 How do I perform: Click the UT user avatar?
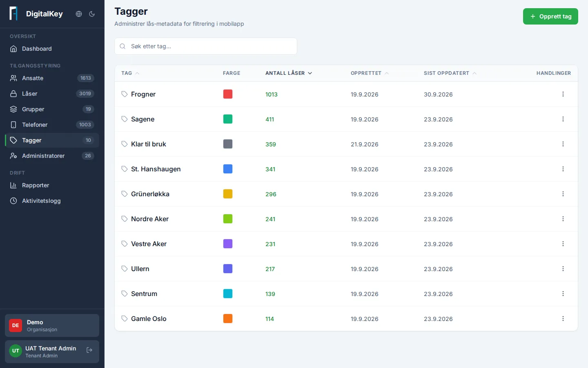(x=16, y=351)
